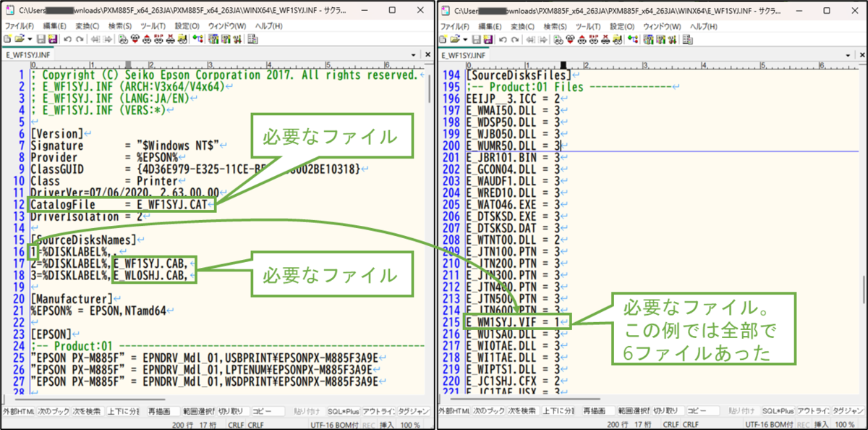Image resolution: width=868 pixels, height=430 pixels.
Task: Open ウィンドウ(W) menu in right window
Action: [x=662, y=26]
